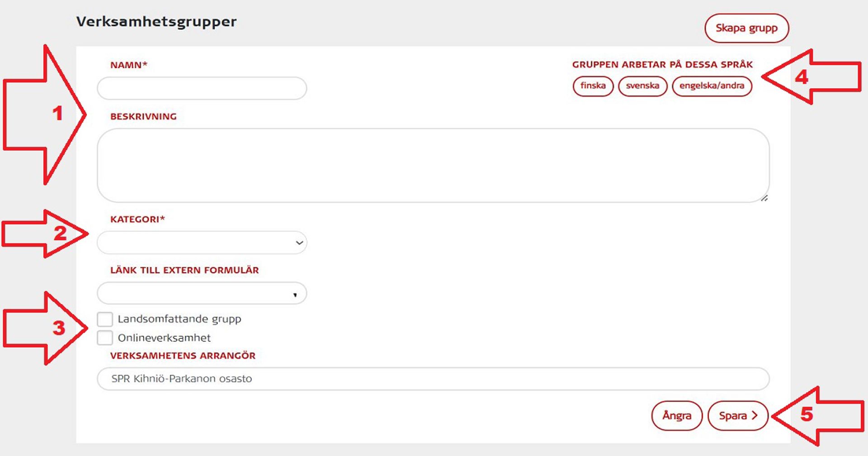Cancel changes with the Ångra button
This screenshot has width=868, height=456.
[677, 416]
